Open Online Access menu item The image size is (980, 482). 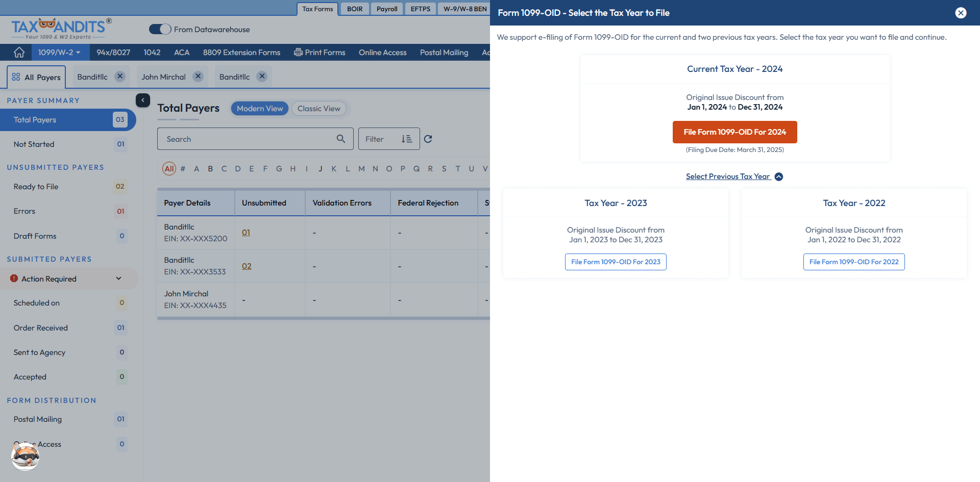coord(383,53)
